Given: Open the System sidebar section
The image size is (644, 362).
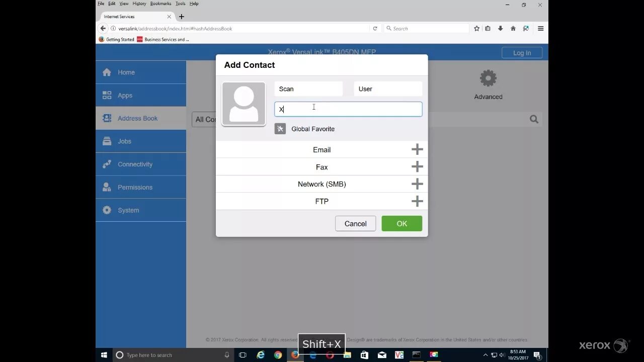Looking at the screenshot, I should pos(141,210).
